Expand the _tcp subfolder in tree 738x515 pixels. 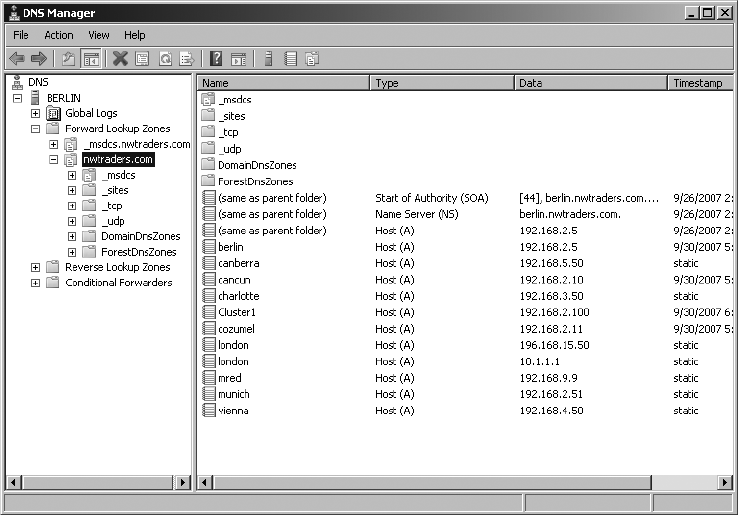coord(72,206)
